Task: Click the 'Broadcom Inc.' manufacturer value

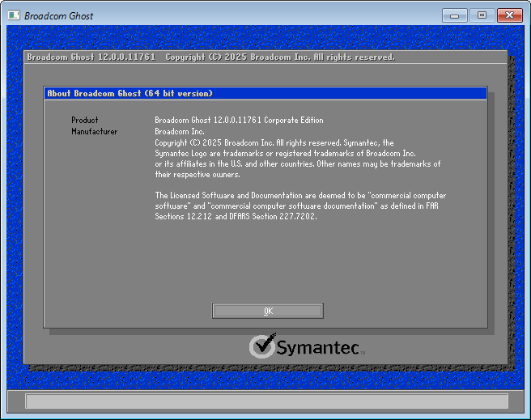Action: (x=180, y=131)
